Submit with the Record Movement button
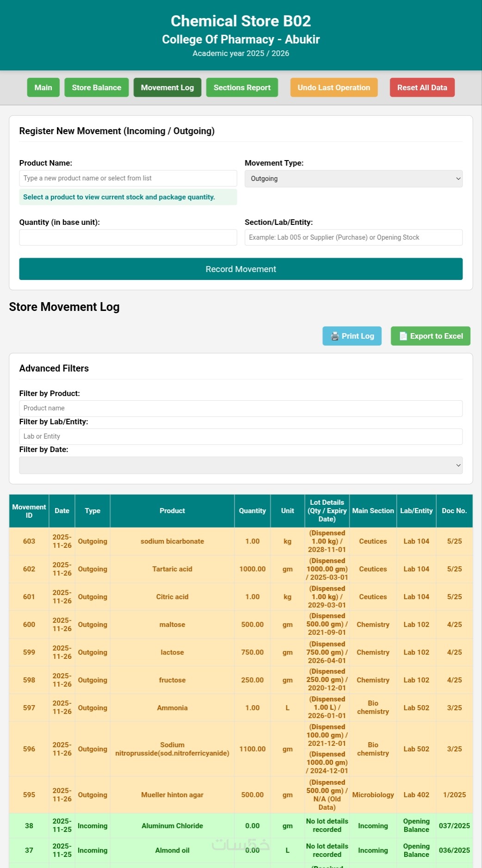This screenshot has height=868, width=482. (241, 269)
